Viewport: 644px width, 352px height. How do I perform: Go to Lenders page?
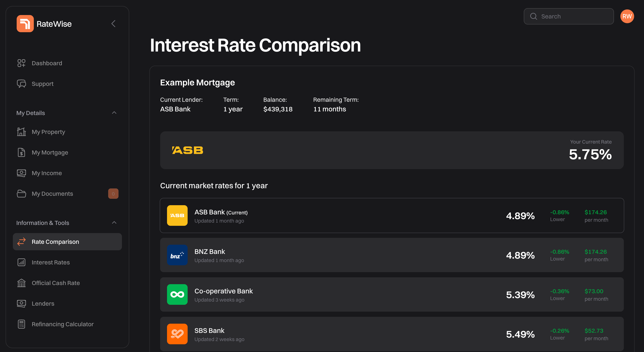point(67,303)
